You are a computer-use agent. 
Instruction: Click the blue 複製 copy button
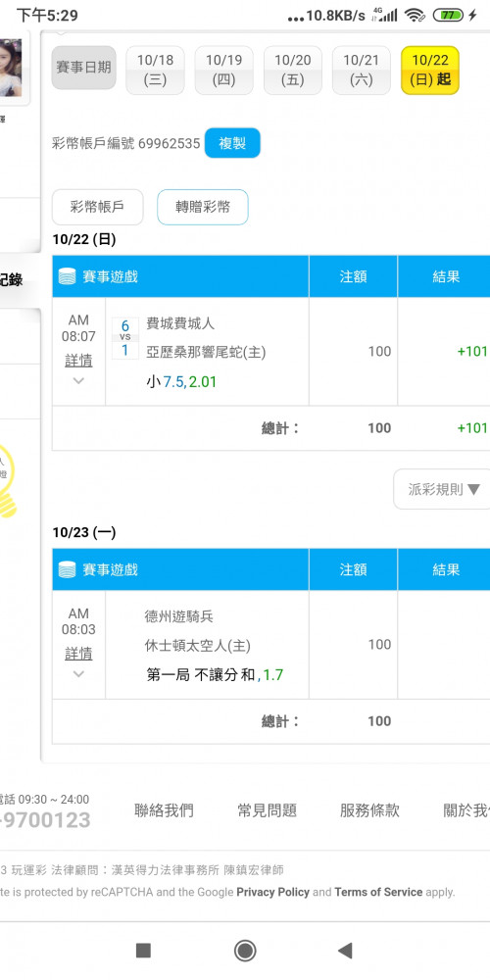232,143
